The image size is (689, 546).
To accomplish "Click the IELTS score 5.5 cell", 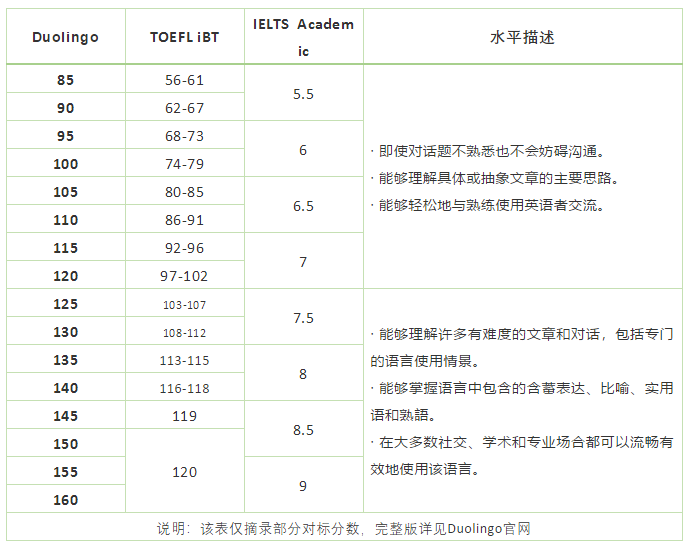I will point(304,94).
